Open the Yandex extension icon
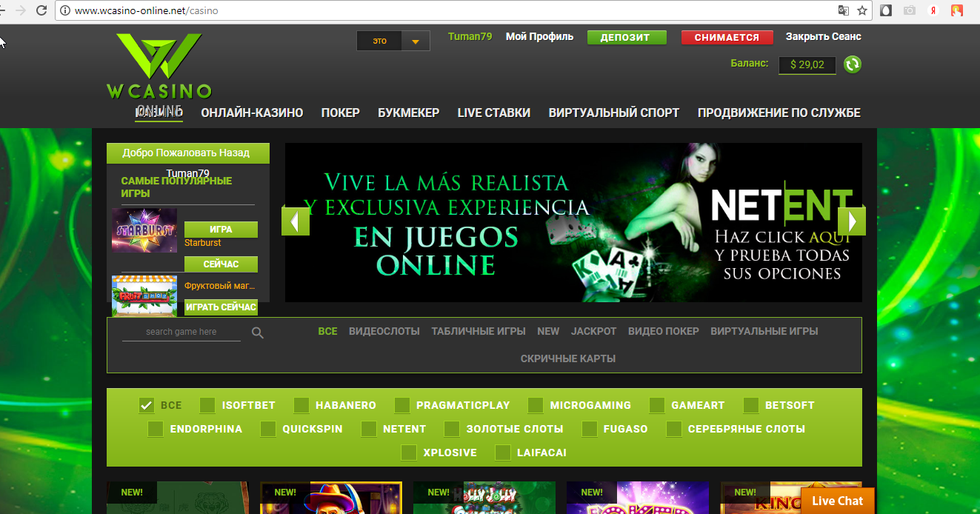 pos(933,10)
